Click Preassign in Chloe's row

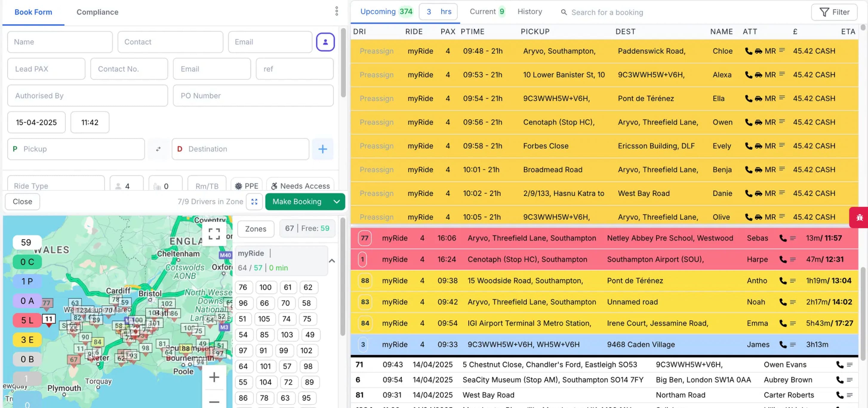pos(376,51)
